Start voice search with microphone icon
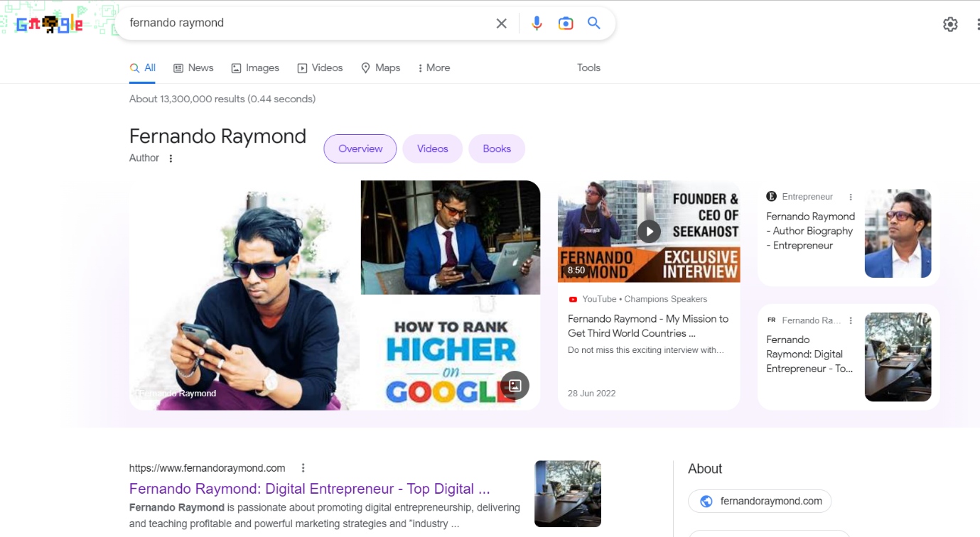The height and width of the screenshot is (537, 980). click(537, 23)
